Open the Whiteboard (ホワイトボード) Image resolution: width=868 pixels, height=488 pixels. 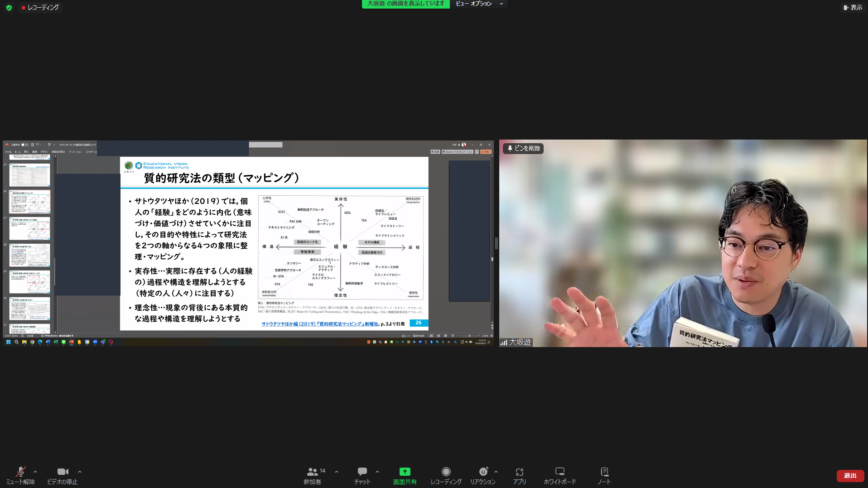[x=560, y=475]
